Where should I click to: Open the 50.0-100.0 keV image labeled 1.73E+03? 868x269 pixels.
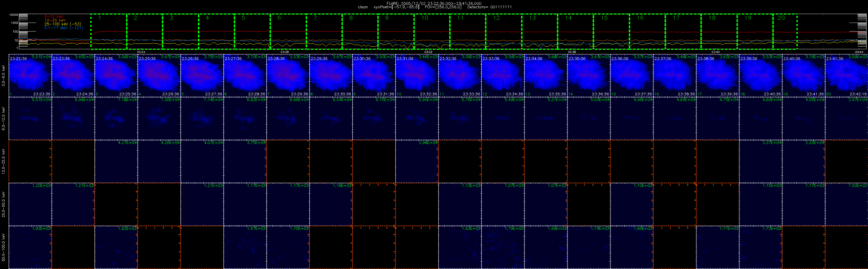click(761, 247)
